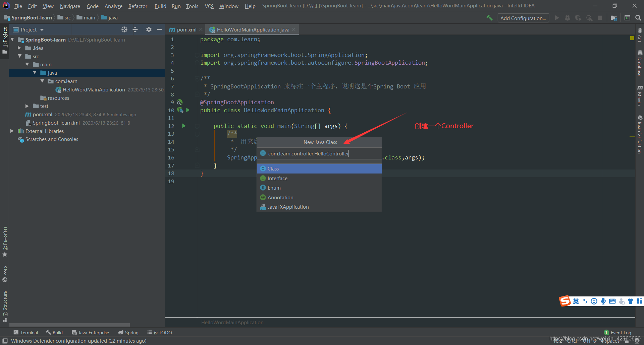Image resolution: width=644 pixels, height=345 pixels.
Task: Click the Sogou input method S icon
Action: point(565,301)
